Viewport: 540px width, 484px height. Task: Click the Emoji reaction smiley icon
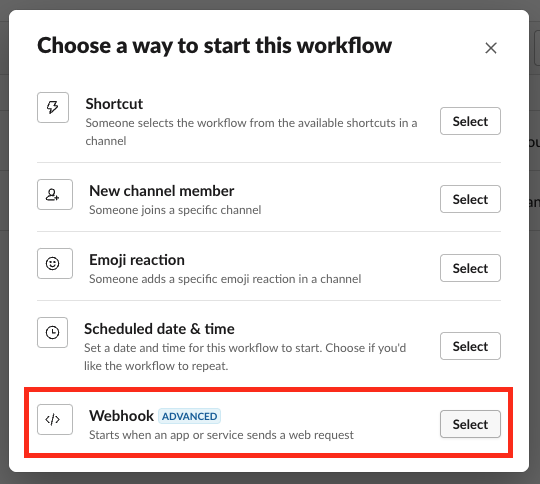pos(55,263)
